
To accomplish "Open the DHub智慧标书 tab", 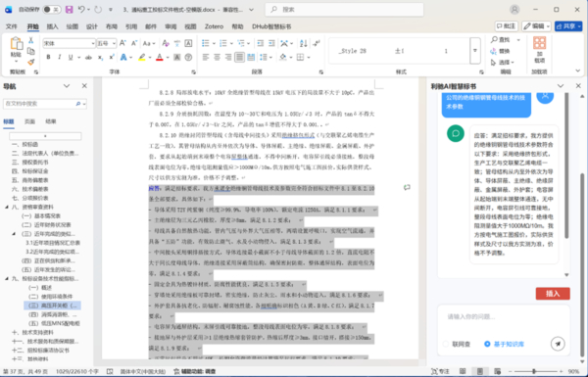I will (x=271, y=26).
